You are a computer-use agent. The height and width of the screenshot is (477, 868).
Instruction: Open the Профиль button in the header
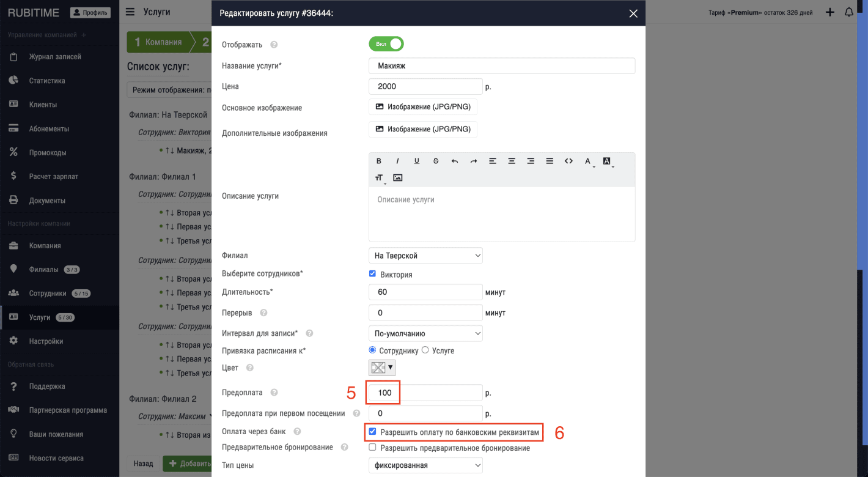click(x=90, y=12)
